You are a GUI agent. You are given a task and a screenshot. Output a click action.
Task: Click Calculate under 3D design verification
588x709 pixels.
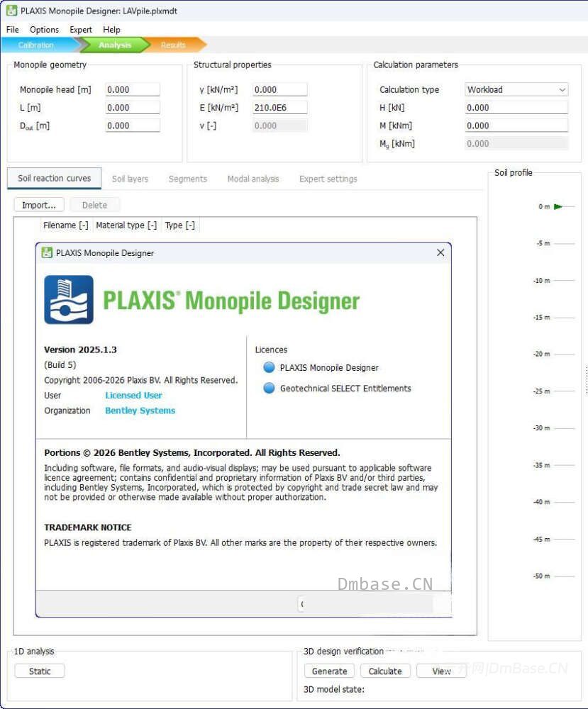point(385,671)
